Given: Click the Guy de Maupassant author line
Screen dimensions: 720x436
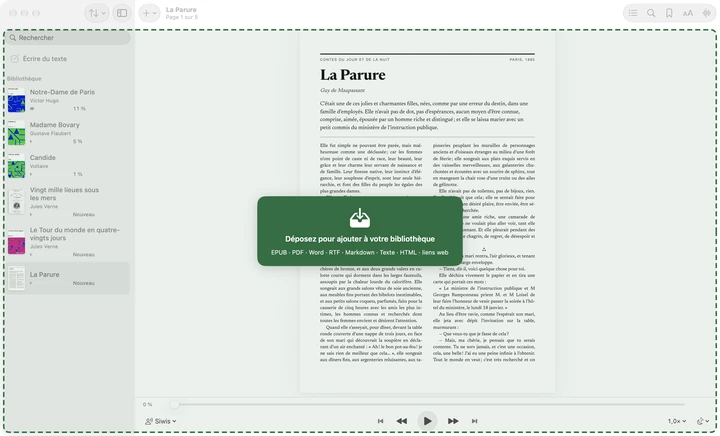Looking at the screenshot, I should click(343, 90).
